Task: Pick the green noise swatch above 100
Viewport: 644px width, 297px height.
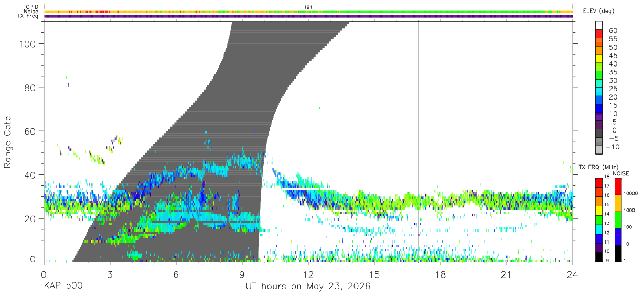Action: [618, 220]
